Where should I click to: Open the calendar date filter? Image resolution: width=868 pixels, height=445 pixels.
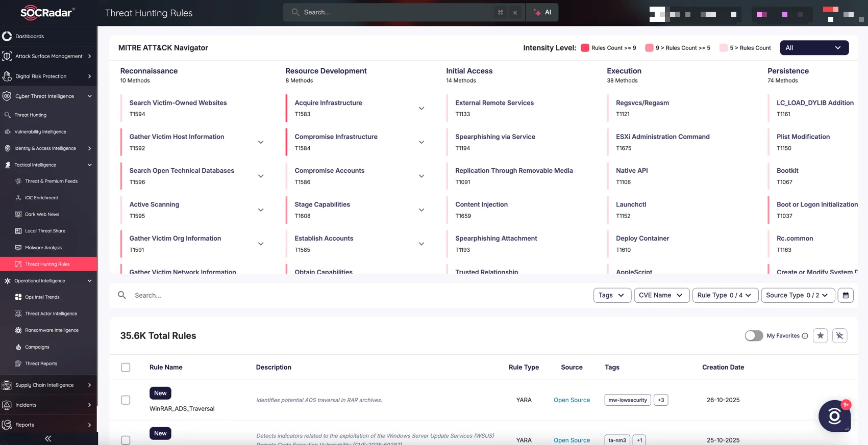pos(846,295)
